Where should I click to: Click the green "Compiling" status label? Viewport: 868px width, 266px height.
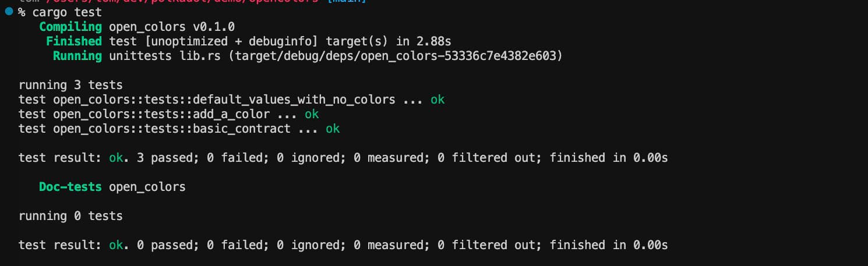pos(70,27)
